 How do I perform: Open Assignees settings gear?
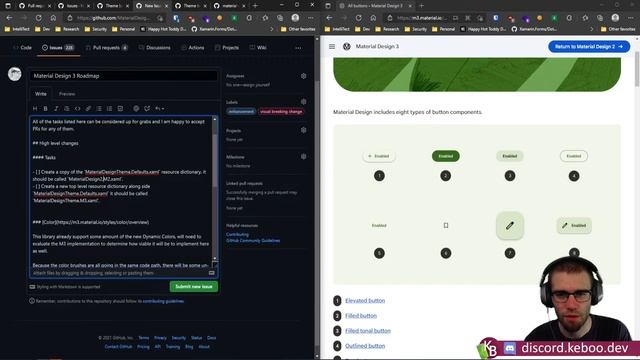coord(304,76)
